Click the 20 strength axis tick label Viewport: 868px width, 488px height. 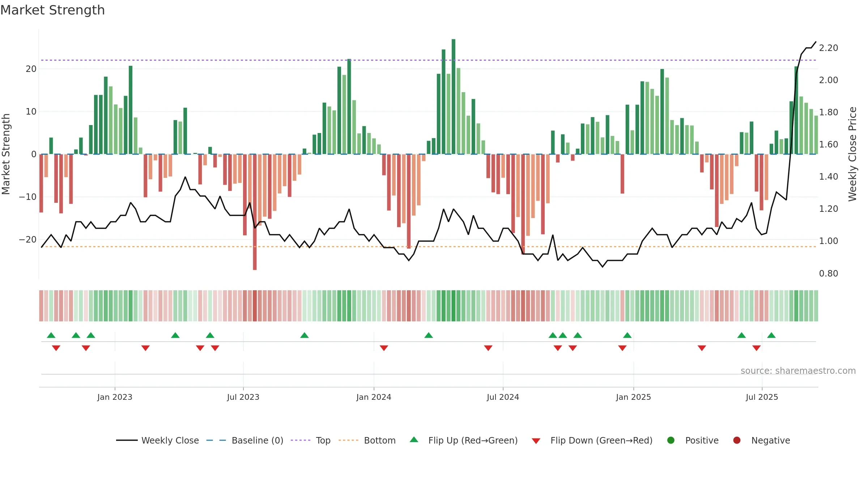(x=31, y=69)
